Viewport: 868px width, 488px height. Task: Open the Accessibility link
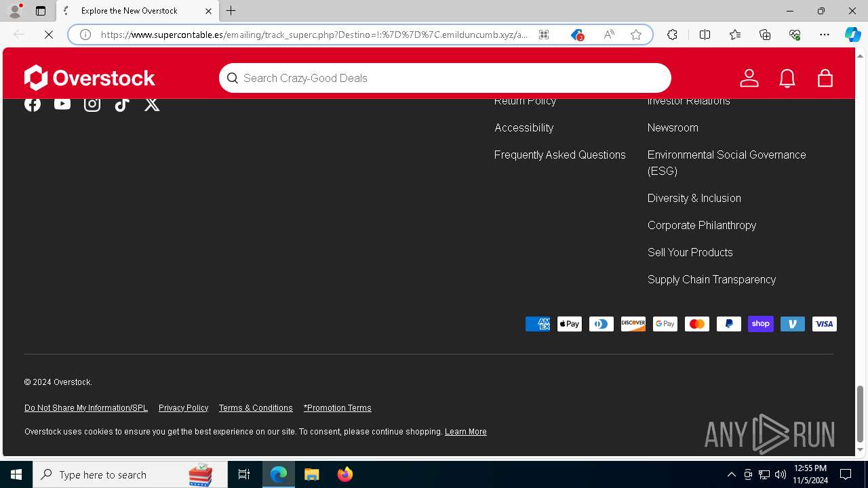pos(524,127)
